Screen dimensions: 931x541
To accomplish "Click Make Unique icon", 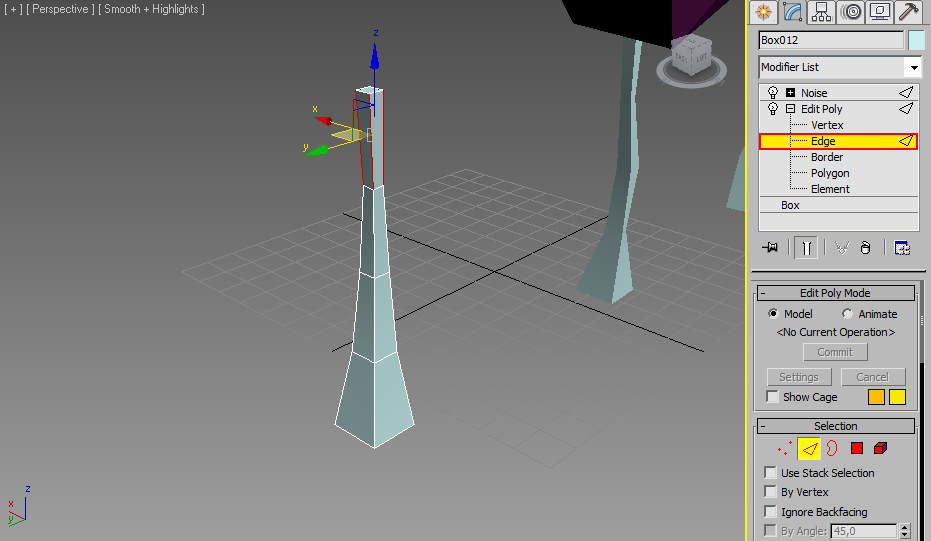I will click(842, 248).
